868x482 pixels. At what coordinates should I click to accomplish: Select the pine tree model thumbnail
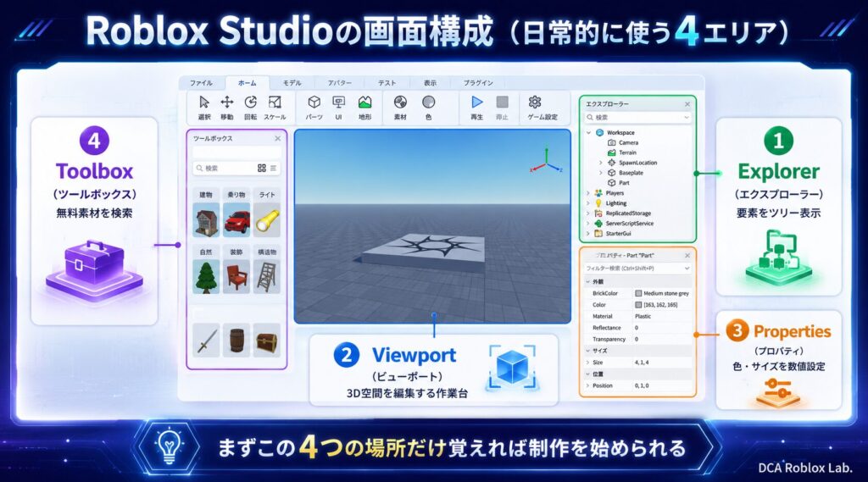pos(207,276)
